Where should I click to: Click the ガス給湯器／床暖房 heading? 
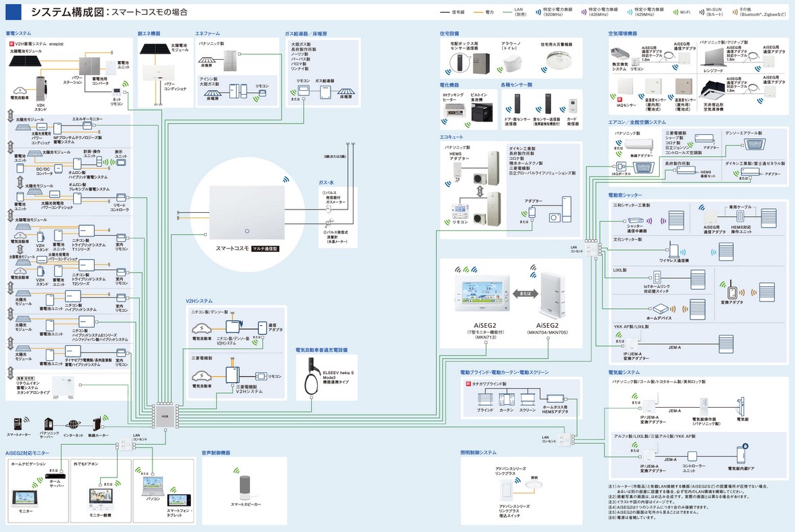[x=306, y=34]
